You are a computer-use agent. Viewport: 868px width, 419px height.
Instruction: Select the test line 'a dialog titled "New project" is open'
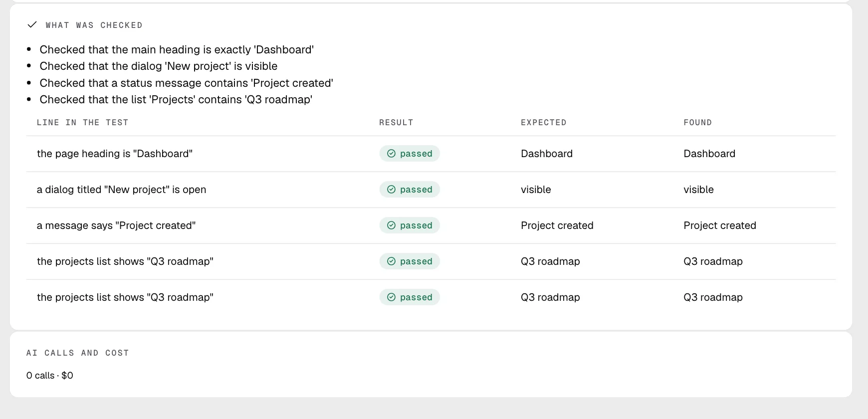coord(122,190)
